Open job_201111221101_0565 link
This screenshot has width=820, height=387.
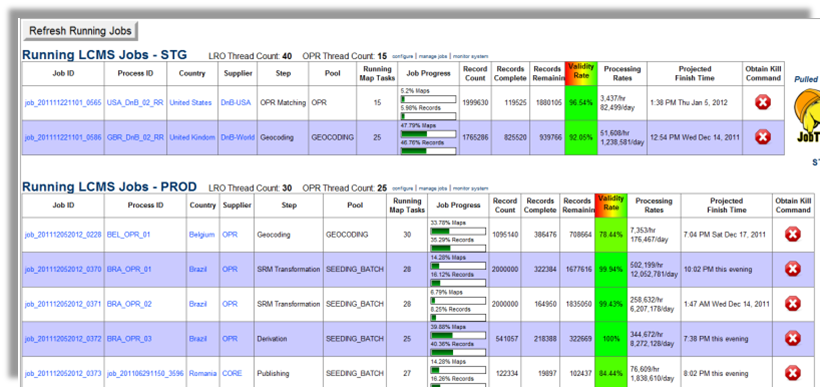coord(63,103)
